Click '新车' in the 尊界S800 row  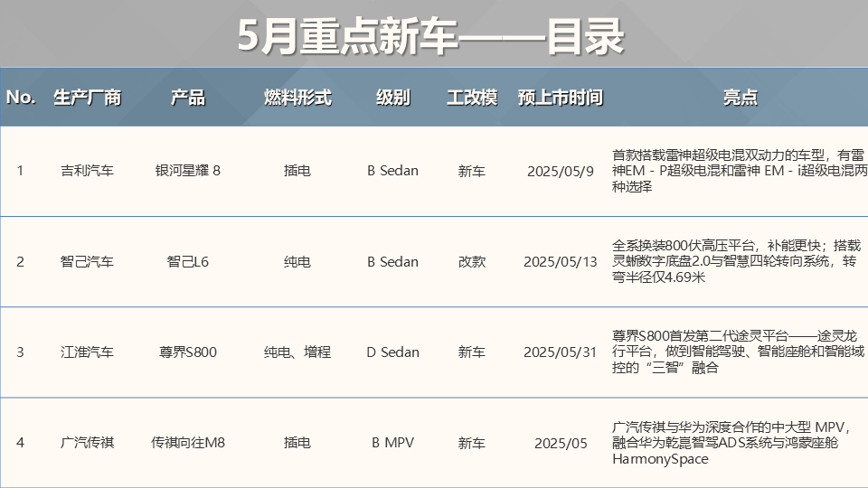click(x=472, y=352)
